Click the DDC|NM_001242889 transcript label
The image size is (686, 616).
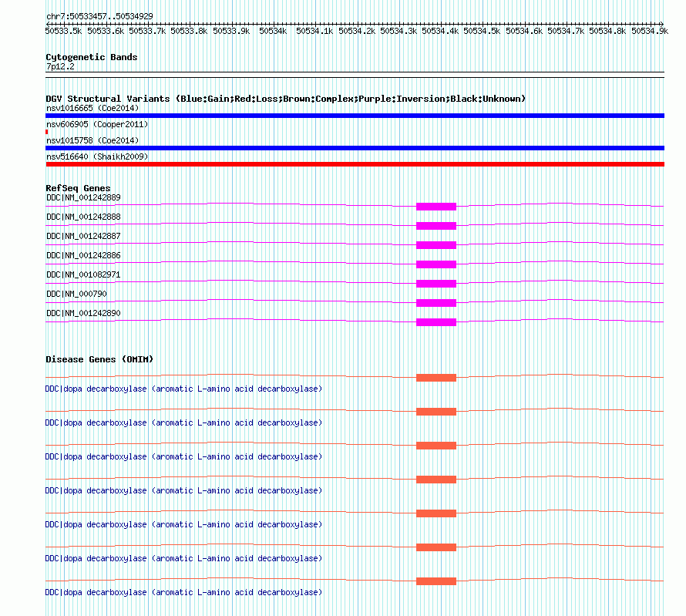click(83, 197)
